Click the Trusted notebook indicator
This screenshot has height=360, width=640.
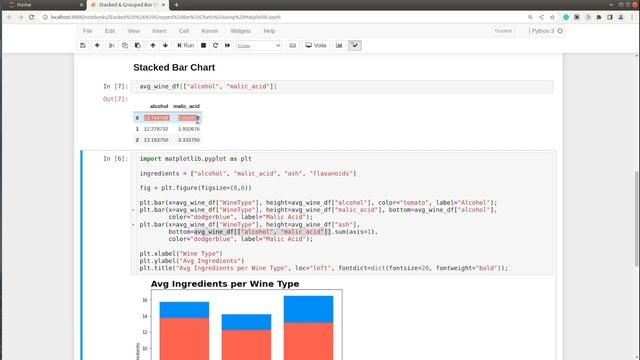tap(503, 31)
